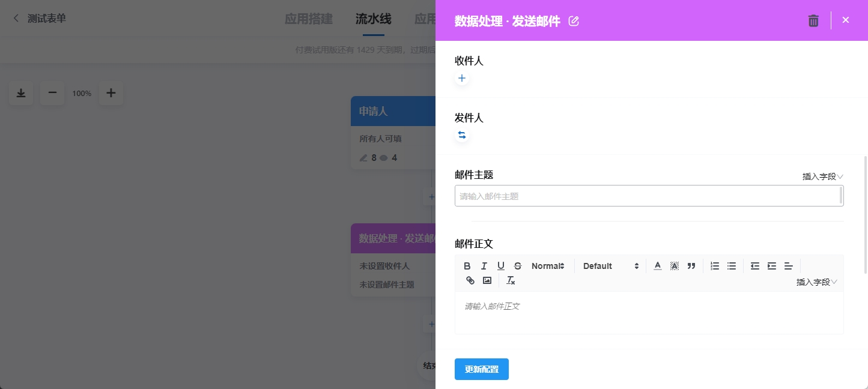Insert a hyperlink in the email body
The width and height of the screenshot is (868, 389).
point(470,280)
